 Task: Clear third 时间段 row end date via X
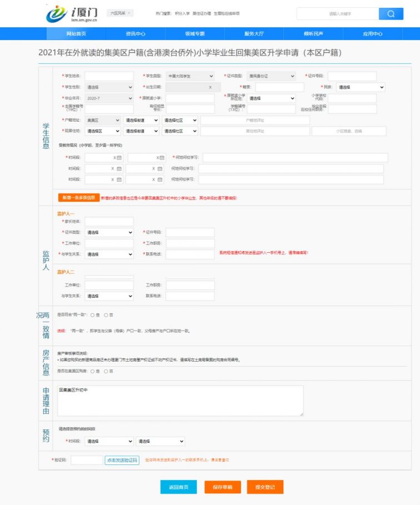point(154,179)
